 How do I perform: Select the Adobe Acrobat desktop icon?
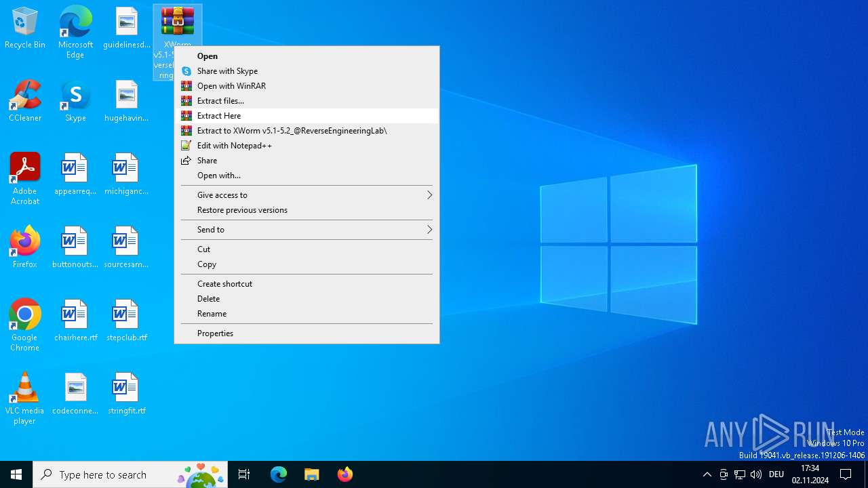pos(25,179)
